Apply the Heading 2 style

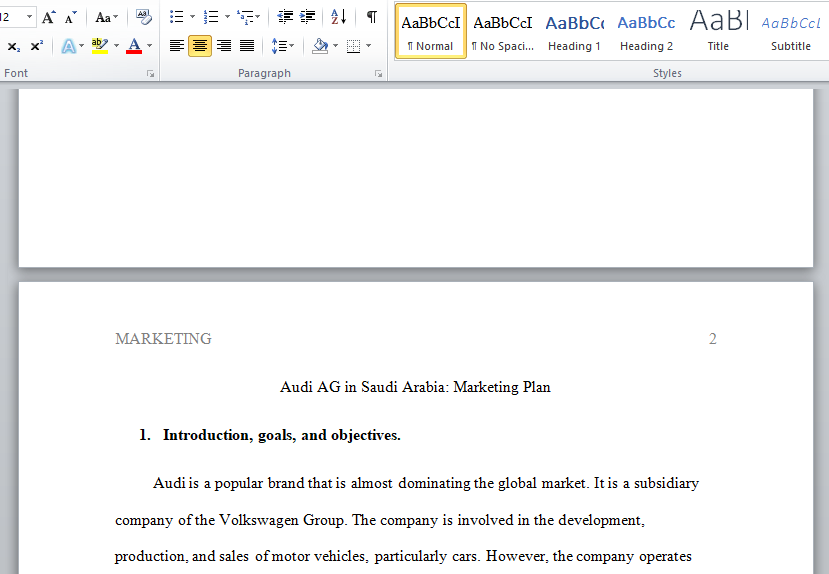[646, 31]
